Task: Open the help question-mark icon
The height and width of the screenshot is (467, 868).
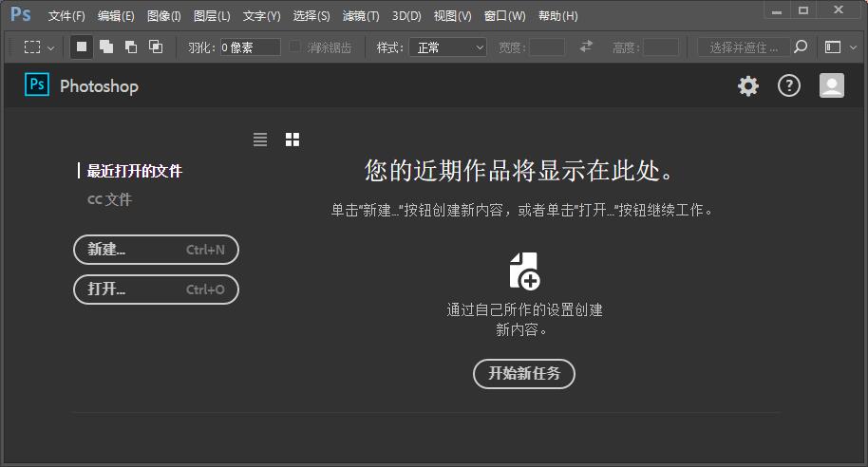Action: (789, 85)
